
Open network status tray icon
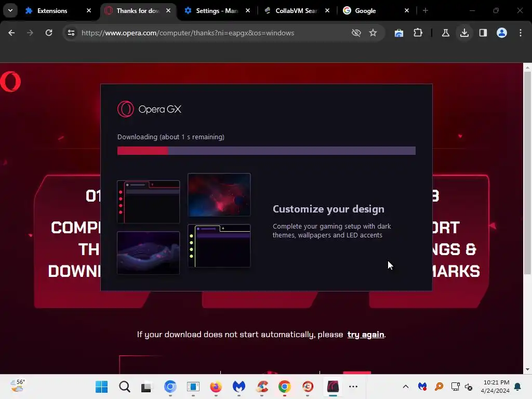(x=455, y=387)
